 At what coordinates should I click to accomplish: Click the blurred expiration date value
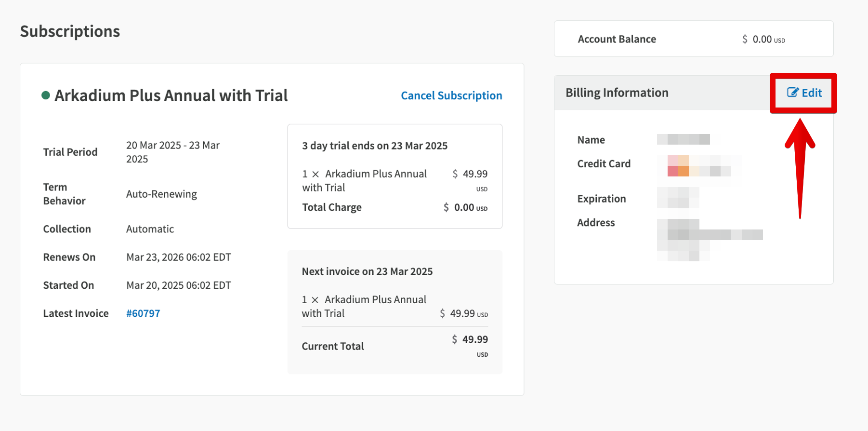click(678, 198)
